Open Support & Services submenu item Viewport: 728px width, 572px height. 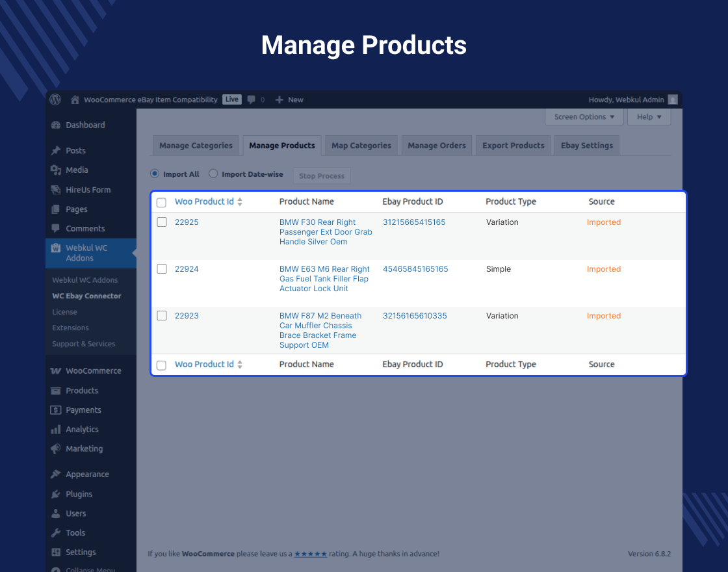(84, 344)
